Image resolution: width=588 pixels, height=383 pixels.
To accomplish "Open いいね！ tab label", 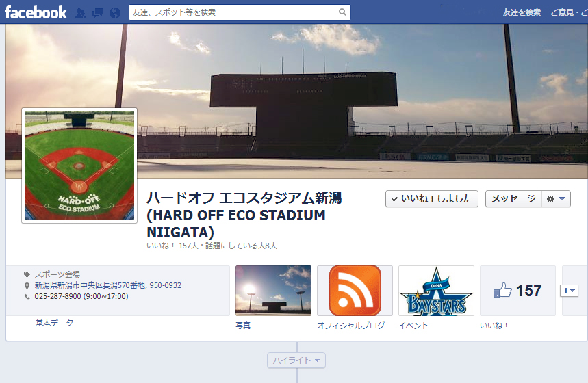I will click(x=494, y=326).
